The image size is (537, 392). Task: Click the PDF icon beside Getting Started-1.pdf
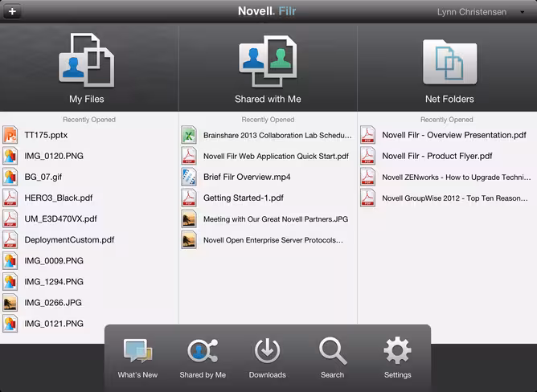point(189,198)
